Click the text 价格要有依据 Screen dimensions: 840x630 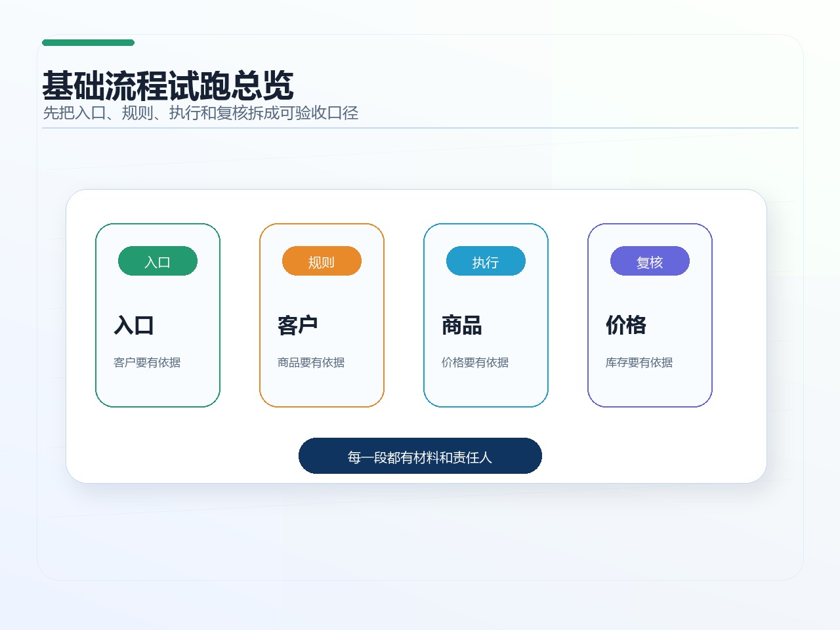coord(475,362)
